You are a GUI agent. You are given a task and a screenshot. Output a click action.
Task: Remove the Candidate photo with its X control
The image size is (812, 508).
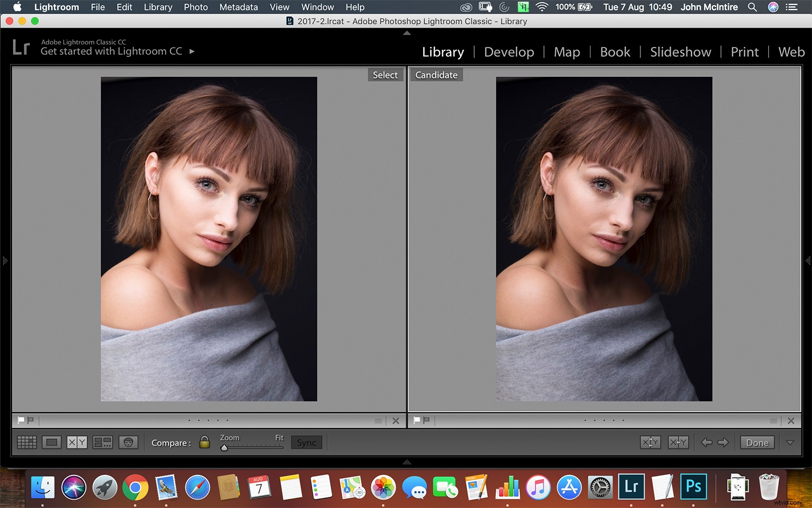click(790, 420)
